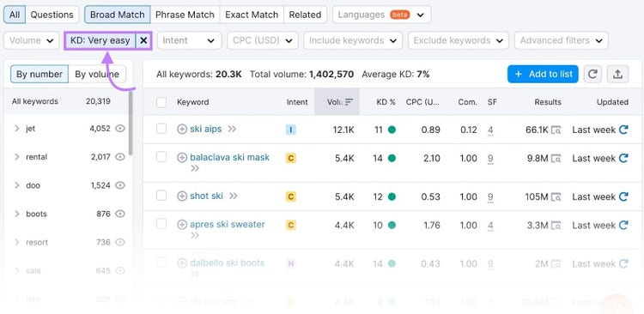Screen dimensions: 644x314
Task: Open the KD: Very easy filter dropdown
Action: [x=100, y=40]
